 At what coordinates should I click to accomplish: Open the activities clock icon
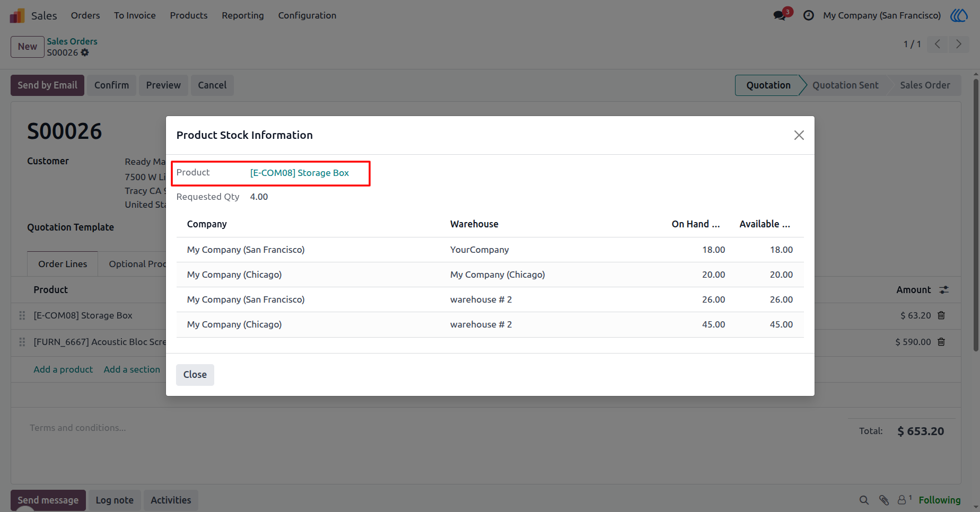(x=808, y=15)
